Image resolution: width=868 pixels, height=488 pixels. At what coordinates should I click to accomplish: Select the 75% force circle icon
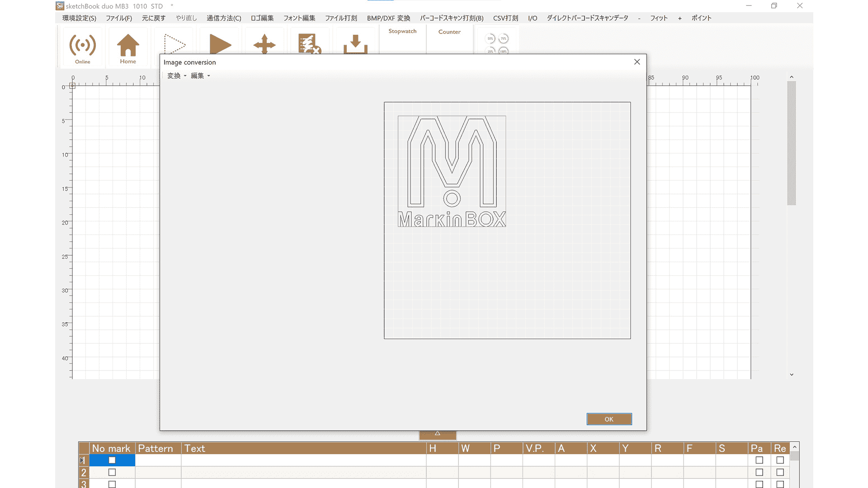click(x=503, y=38)
